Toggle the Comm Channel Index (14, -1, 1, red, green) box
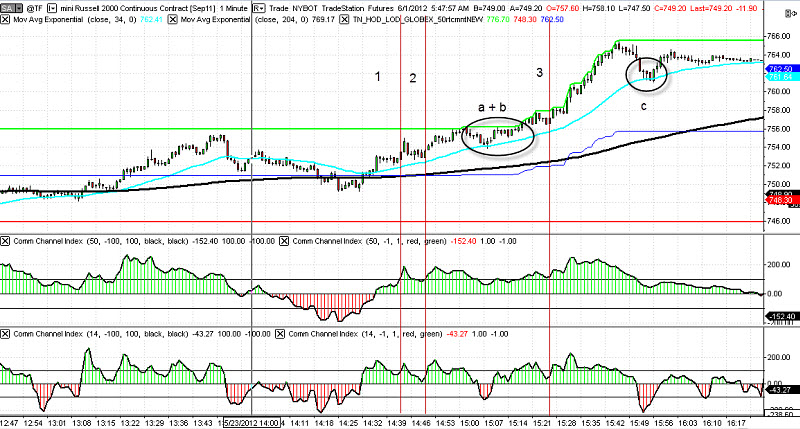The height and width of the screenshot is (429, 800). click(280, 334)
